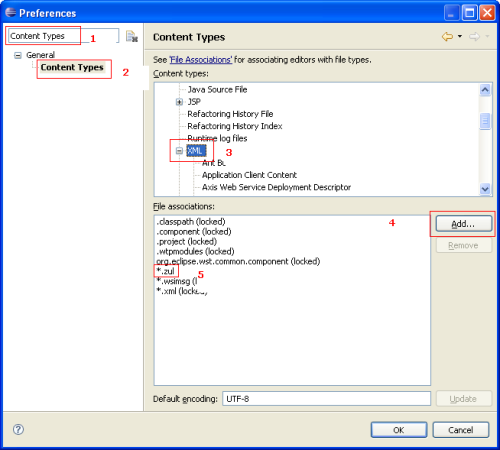The width and height of the screenshot is (500, 450).
Task: Expand the JSP content type node
Action: 179,102
